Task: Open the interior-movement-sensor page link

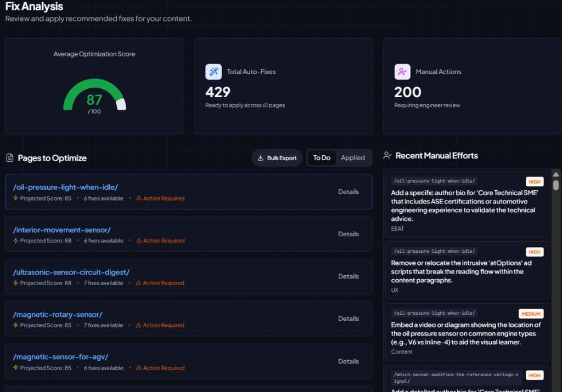Action: (x=62, y=230)
